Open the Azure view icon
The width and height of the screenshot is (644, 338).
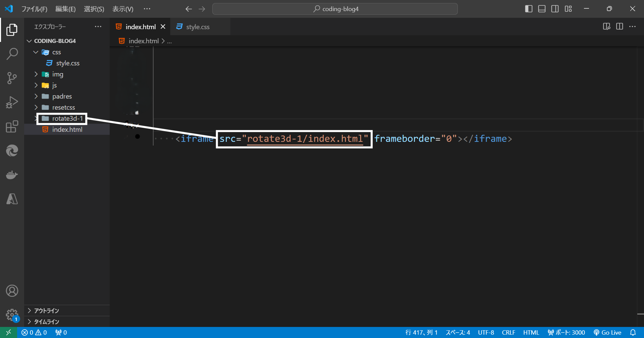(x=12, y=199)
